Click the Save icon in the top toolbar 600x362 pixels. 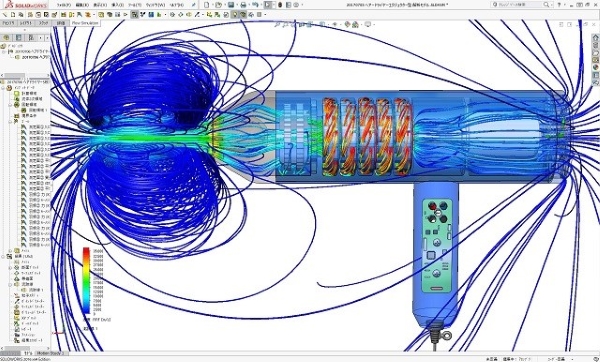coord(231,5)
